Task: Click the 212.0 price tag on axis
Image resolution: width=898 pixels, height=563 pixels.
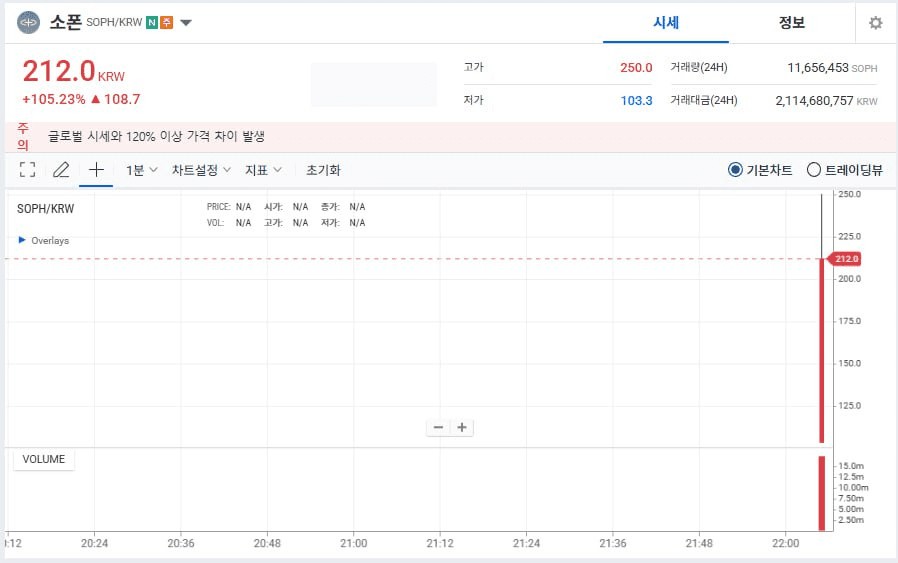Action: (x=846, y=259)
